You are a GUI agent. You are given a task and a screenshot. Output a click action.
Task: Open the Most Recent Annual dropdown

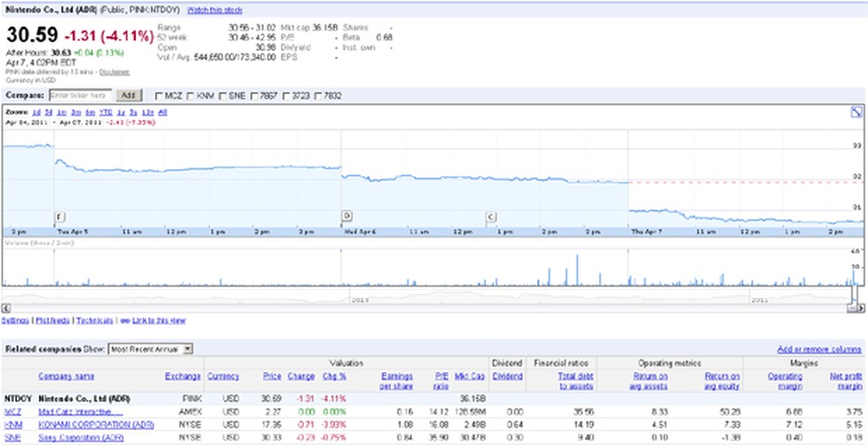coord(150,349)
